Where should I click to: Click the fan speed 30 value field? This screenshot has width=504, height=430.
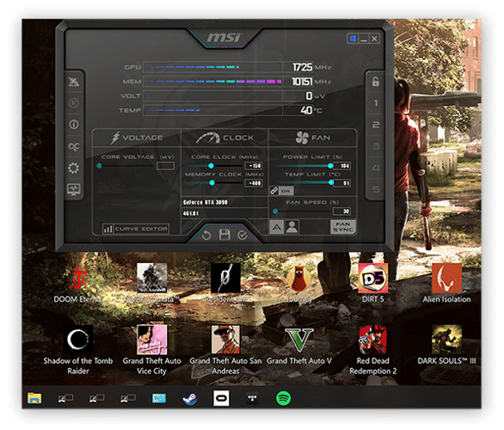tap(342, 212)
